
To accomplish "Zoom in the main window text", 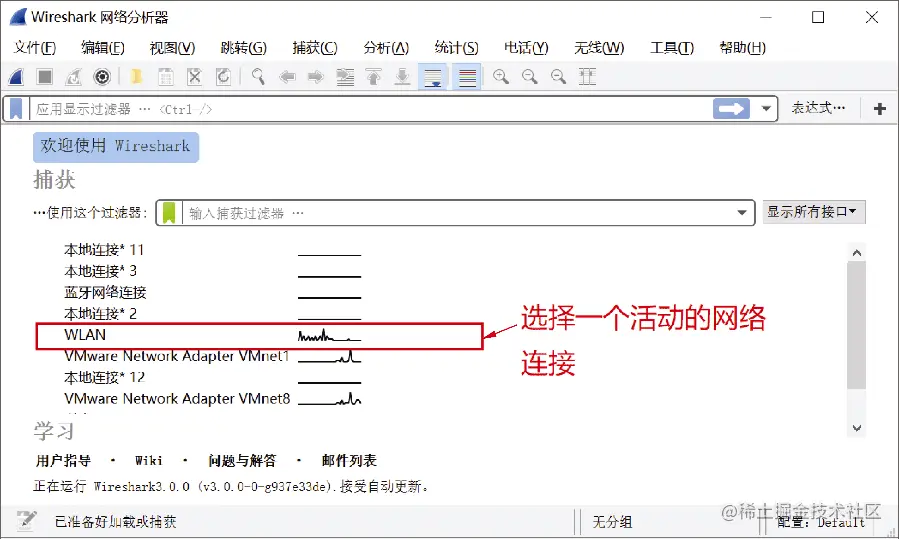I will coord(501,76).
